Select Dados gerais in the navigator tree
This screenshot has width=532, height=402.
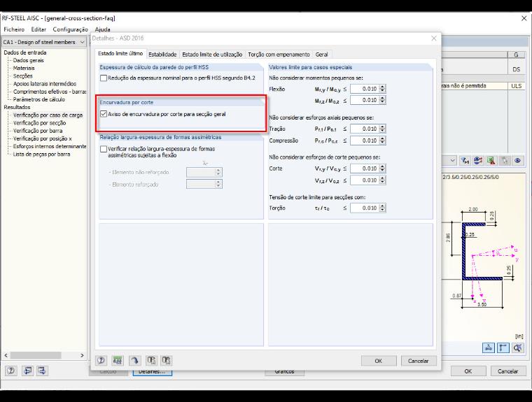point(29,60)
